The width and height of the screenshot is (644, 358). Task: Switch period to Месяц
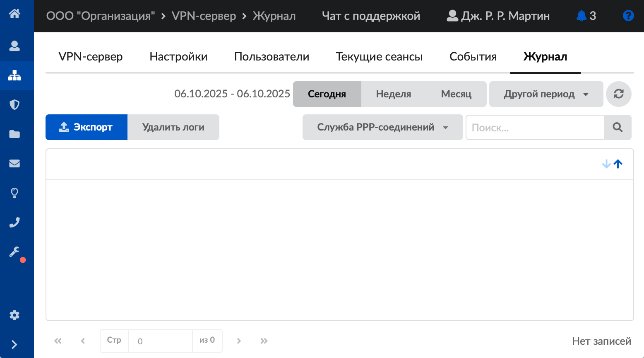click(x=456, y=94)
